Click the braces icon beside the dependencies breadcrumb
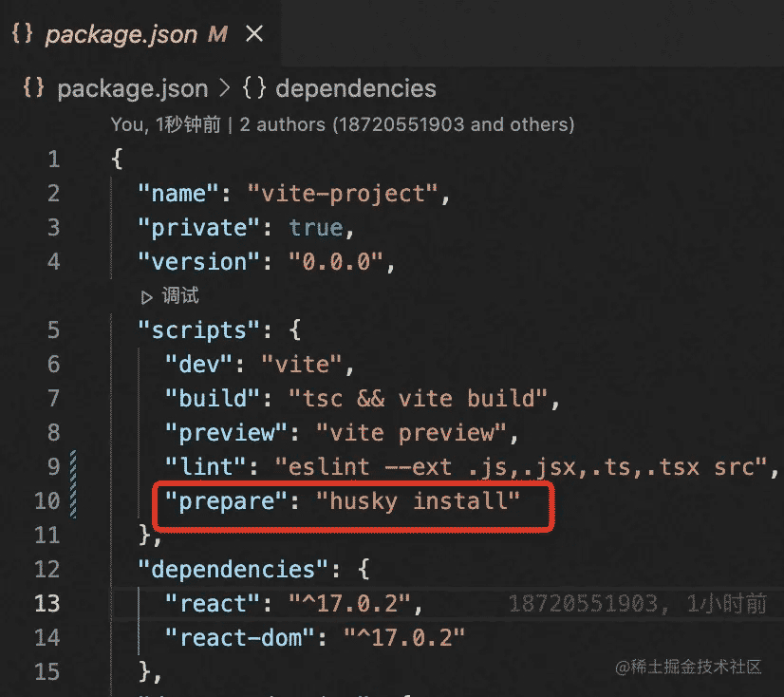The height and width of the screenshot is (697, 784). click(253, 89)
